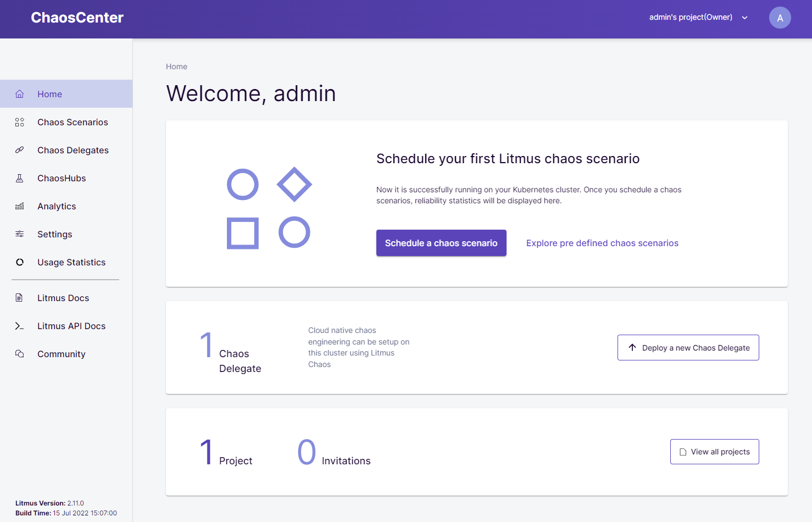Image resolution: width=812 pixels, height=522 pixels.
Task: Click the Litmus Docs document icon
Action: (x=19, y=298)
